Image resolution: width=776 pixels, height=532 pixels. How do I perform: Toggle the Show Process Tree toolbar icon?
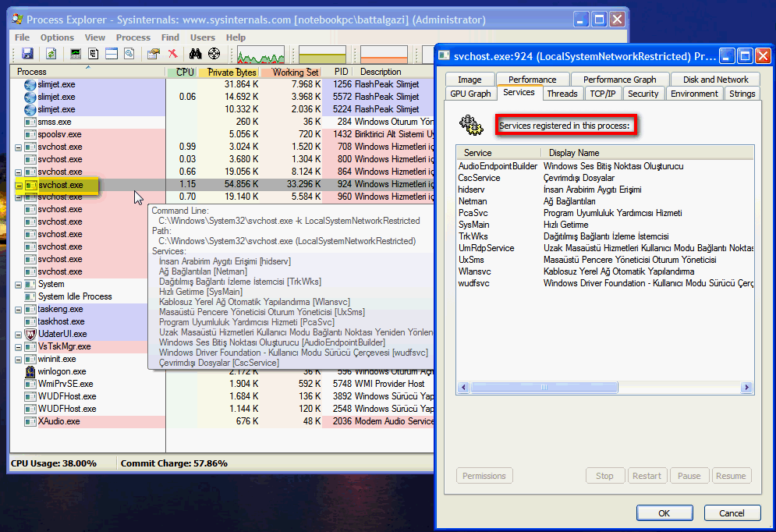(x=93, y=54)
